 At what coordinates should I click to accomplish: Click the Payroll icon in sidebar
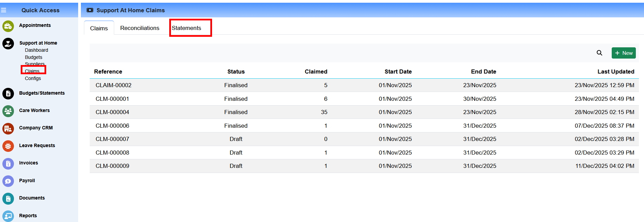pos(8,181)
